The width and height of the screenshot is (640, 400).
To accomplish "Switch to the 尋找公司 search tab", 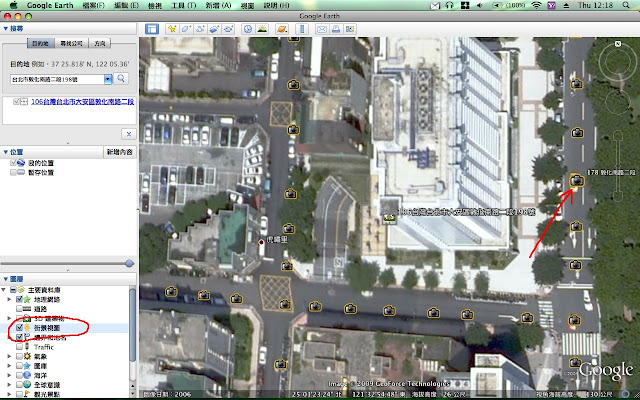I will tap(71, 43).
